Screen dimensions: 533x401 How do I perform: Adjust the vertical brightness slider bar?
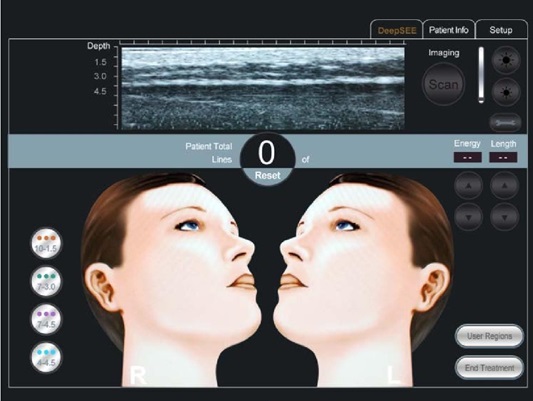click(x=481, y=75)
